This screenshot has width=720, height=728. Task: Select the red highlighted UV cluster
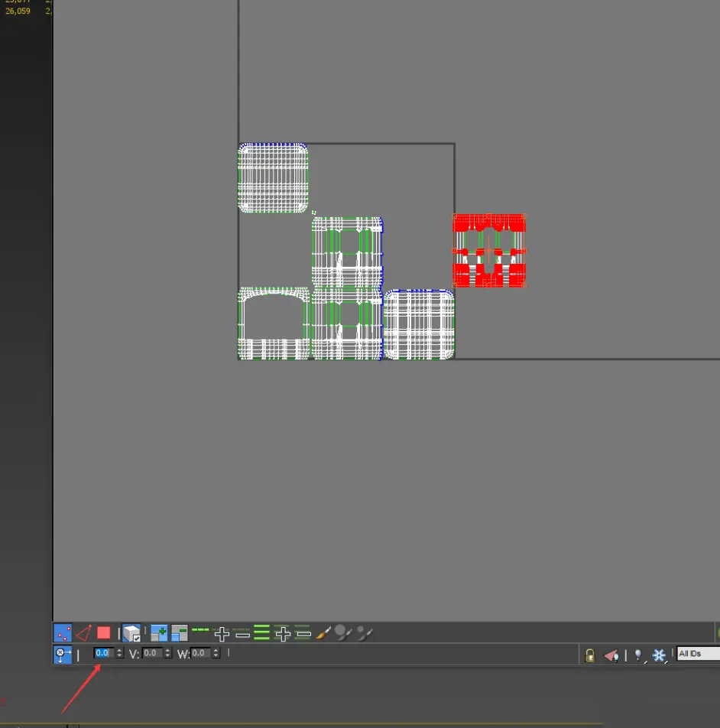tap(489, 251)
